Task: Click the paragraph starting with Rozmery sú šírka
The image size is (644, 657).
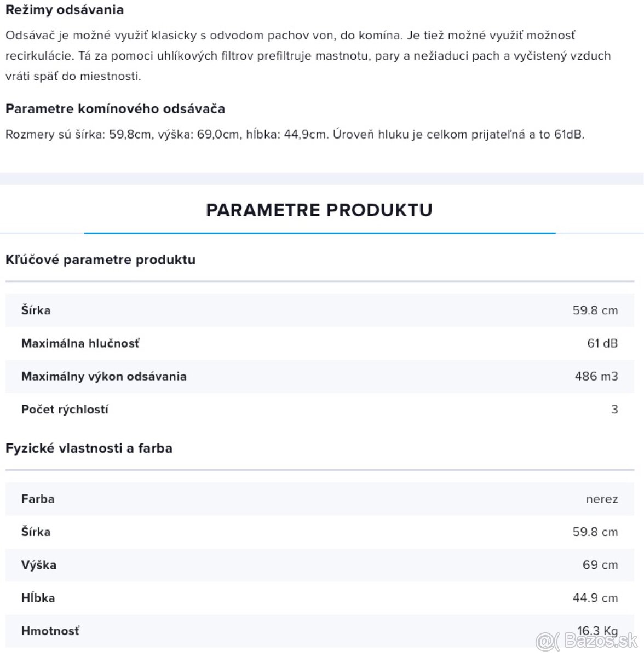Action: pos(295,134)
